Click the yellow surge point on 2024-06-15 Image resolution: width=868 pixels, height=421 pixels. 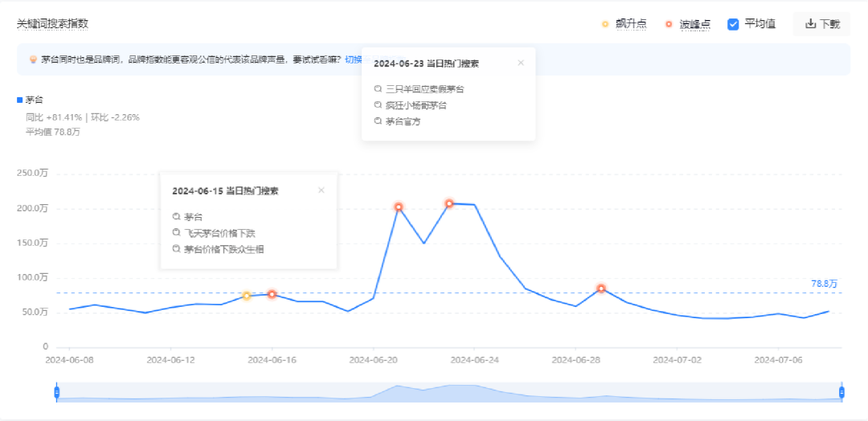click(247, 296)
